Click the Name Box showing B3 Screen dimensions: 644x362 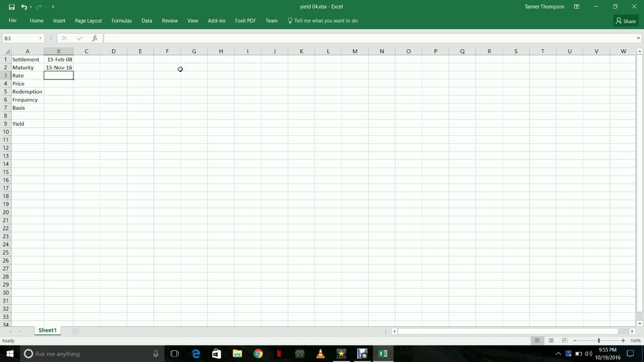(x=20, y=38)
